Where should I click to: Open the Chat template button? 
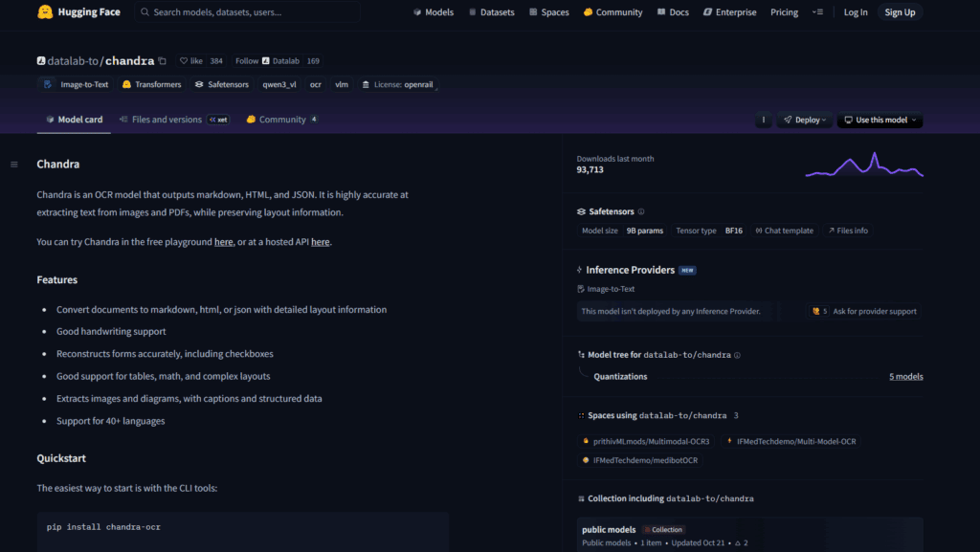point(784,231)
